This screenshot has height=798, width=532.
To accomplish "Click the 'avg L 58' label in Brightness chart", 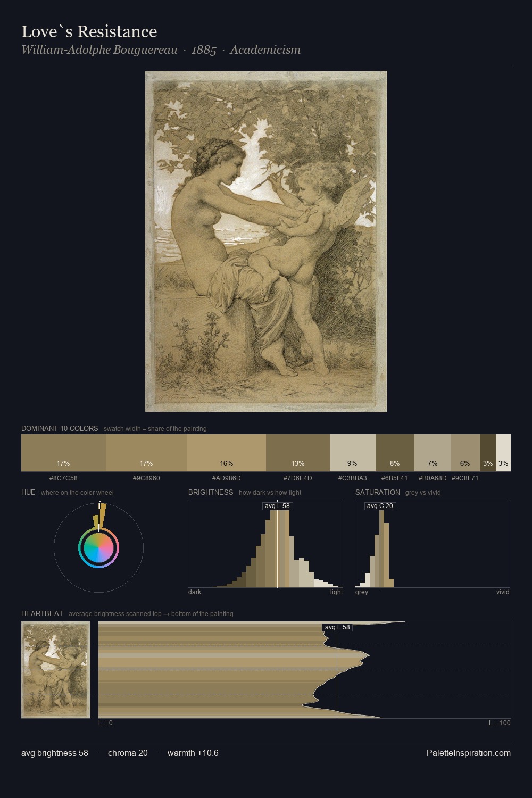I will tap(278, 506).
